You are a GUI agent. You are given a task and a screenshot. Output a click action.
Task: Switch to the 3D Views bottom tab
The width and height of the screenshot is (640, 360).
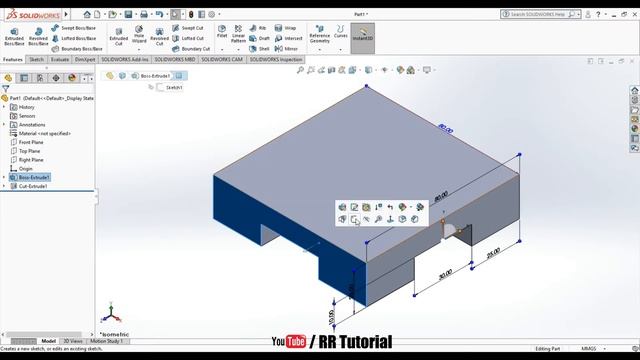pyautogui.click(x=73, y=341)
